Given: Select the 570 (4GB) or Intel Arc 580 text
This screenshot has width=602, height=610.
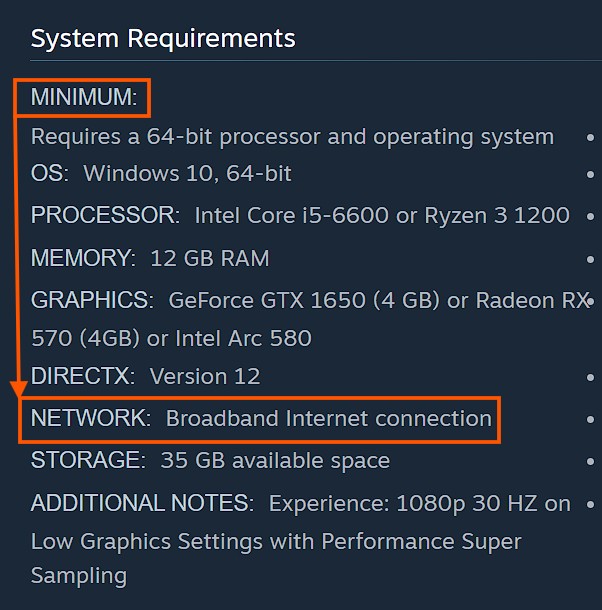Looking at the screenshot, I should (x=171, y=338).
